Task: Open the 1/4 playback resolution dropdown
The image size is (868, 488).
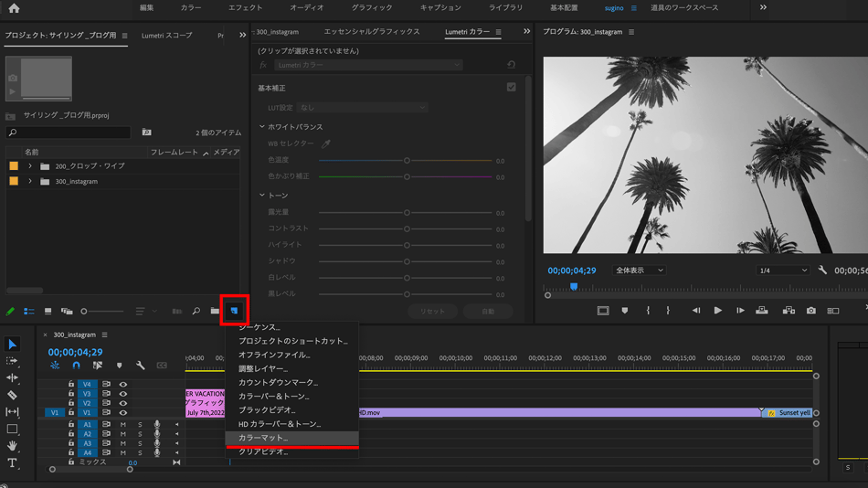Action: pyautogui.click(x=783, y=271)
